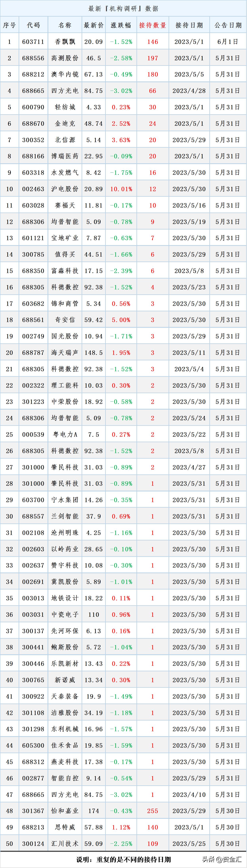Select stock code 600790
Screen dimensions: 247x868
pos(33,107)
